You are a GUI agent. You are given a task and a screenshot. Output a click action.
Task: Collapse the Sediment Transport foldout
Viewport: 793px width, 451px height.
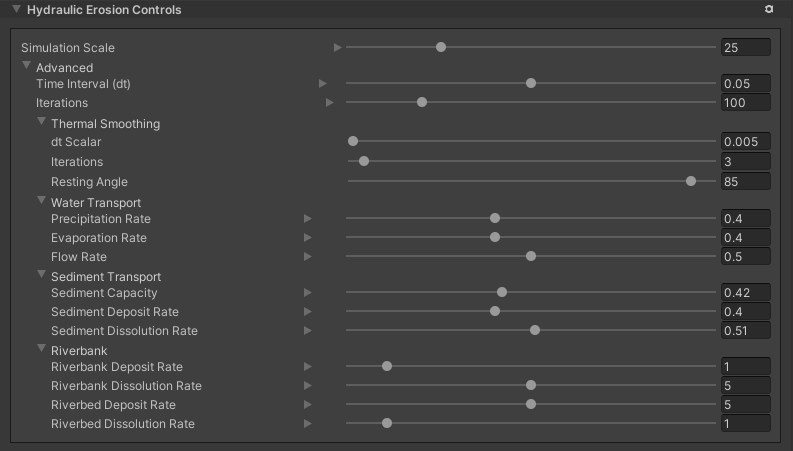(42, 276)
